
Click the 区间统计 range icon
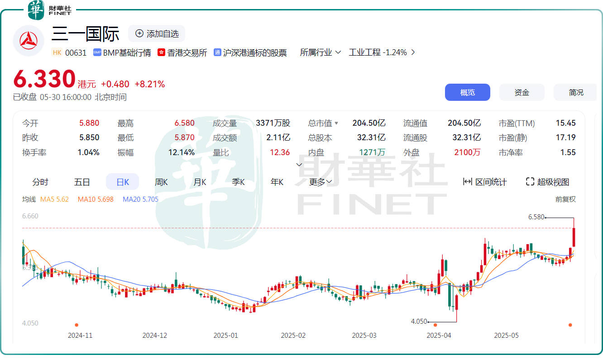pyautogui.click(x=467, y=182)
